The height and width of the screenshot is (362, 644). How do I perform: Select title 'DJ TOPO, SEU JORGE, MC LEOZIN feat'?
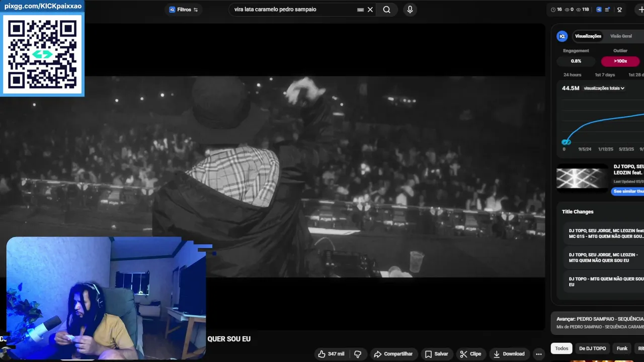tap(606, 233)
